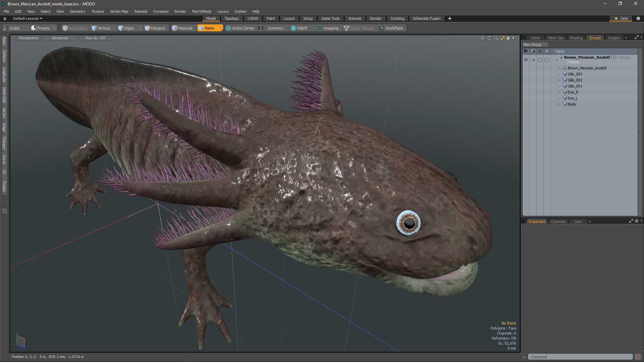Open the Perspective view dropdown
Viewport: 644px width, 362px height.
click(28, 38)
